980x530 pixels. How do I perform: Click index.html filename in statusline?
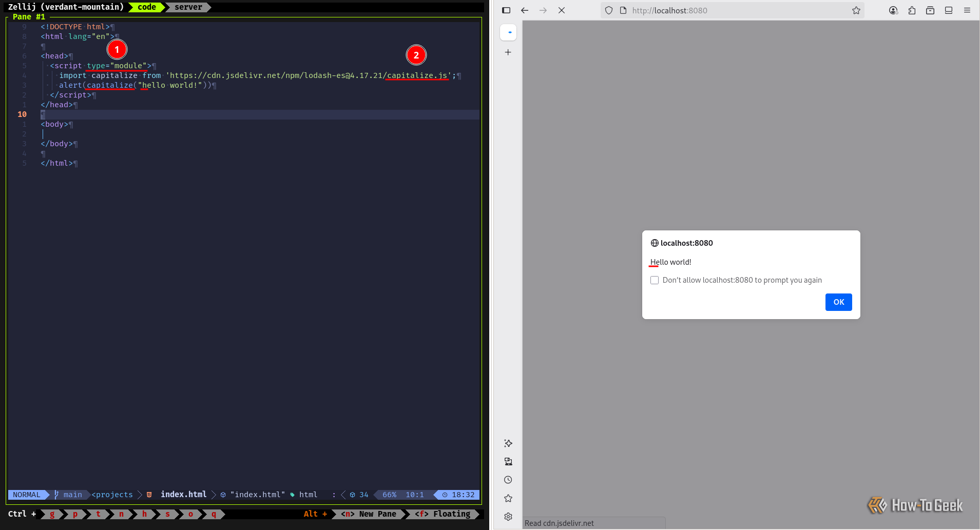183,495
